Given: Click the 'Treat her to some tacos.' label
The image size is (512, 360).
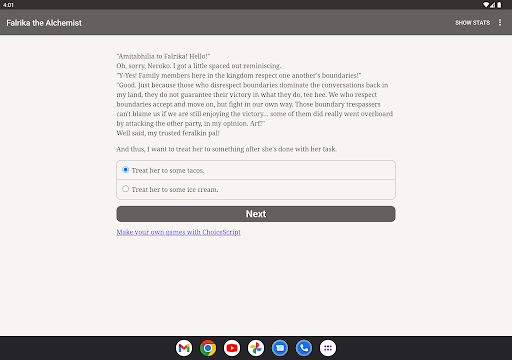Looking at the screenshot, I should tap(168, 170).
